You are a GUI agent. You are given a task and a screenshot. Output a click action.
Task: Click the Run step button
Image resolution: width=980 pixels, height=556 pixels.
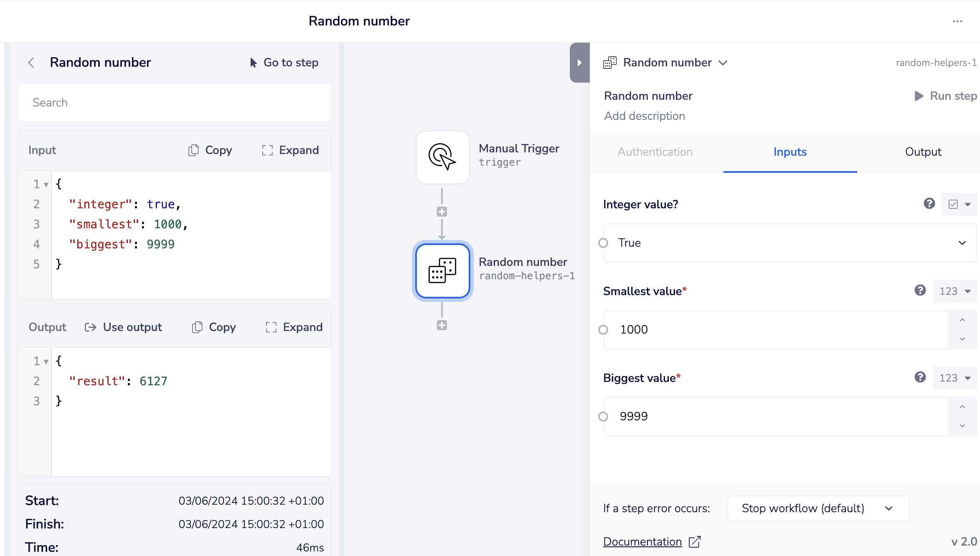click(946, 96)
